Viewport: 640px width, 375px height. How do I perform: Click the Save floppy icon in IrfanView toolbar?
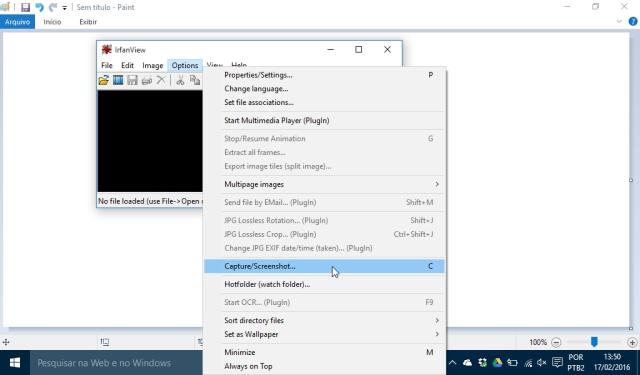[x=132, y=80]
